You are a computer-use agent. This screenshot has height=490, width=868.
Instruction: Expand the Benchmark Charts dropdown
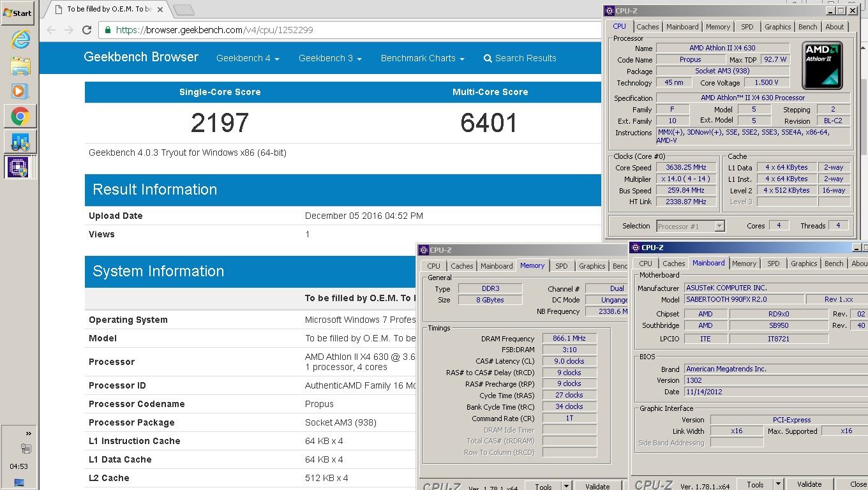[422, 58]
